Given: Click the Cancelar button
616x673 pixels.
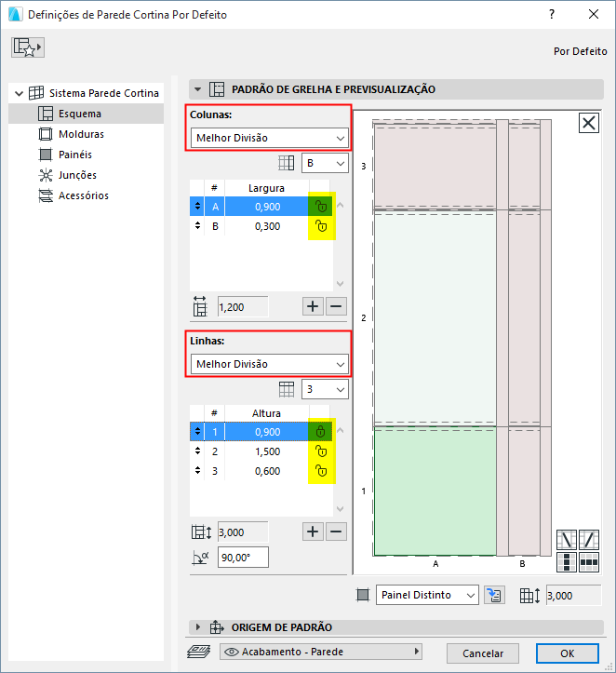Looking at the screenshot, I should pyautogui.click(x=483, y=653).
